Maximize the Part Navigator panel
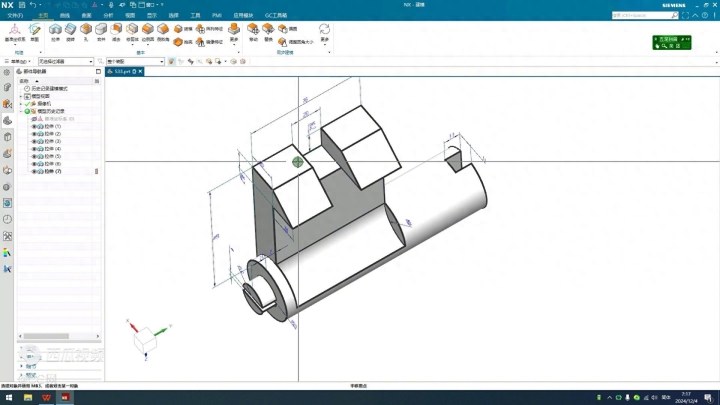This screenshot has height=405, width=720. 98,71
